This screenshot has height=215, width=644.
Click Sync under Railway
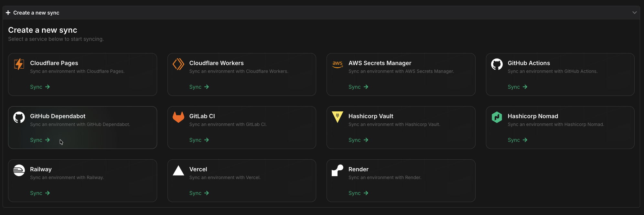(40, 193)
